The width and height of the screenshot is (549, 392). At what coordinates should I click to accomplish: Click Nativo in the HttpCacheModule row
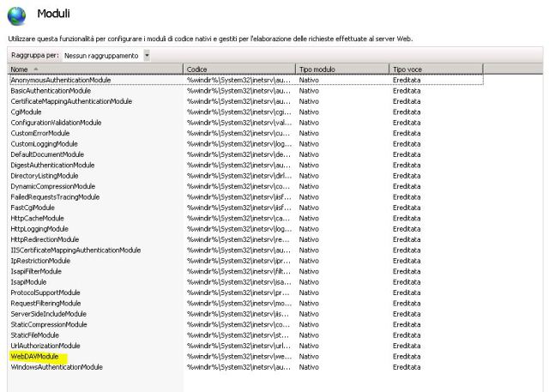tap(309, 218)
